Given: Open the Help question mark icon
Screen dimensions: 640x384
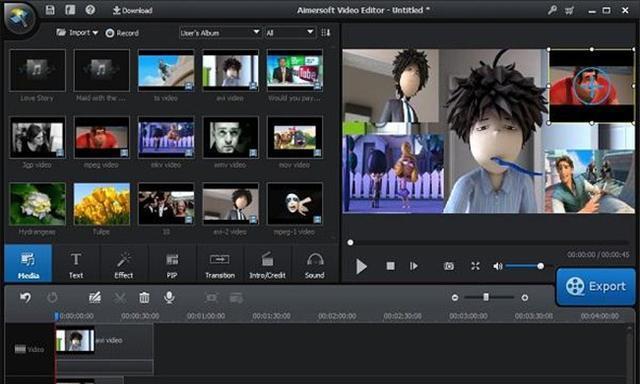Looking at the screenshot, I should [90, 10].
